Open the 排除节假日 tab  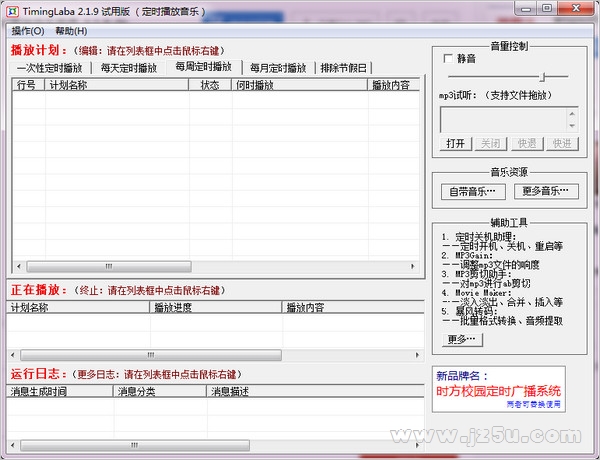point(344,68)
